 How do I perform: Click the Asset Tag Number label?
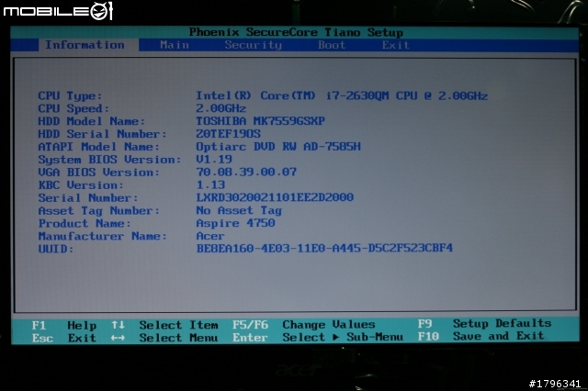click(98, 211)
